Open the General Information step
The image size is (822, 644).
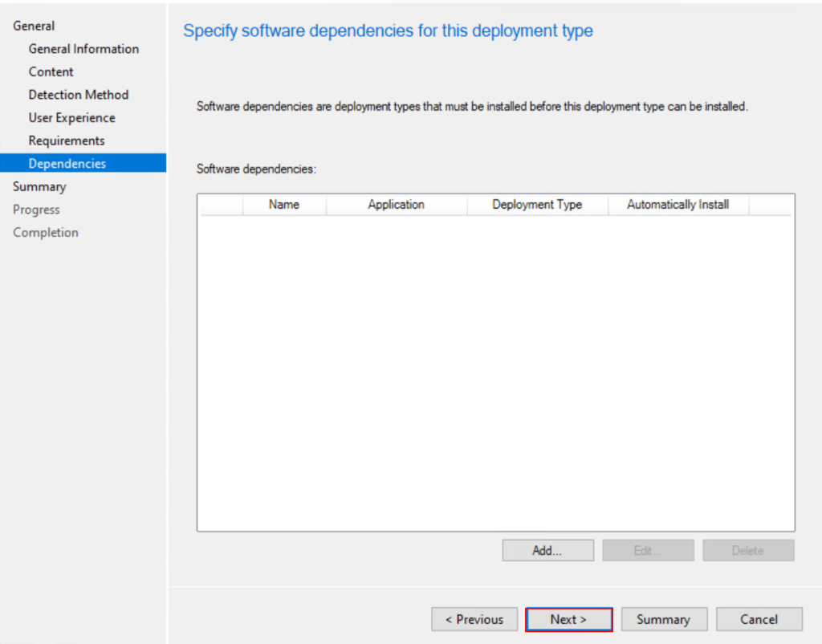tap(83, 49)
